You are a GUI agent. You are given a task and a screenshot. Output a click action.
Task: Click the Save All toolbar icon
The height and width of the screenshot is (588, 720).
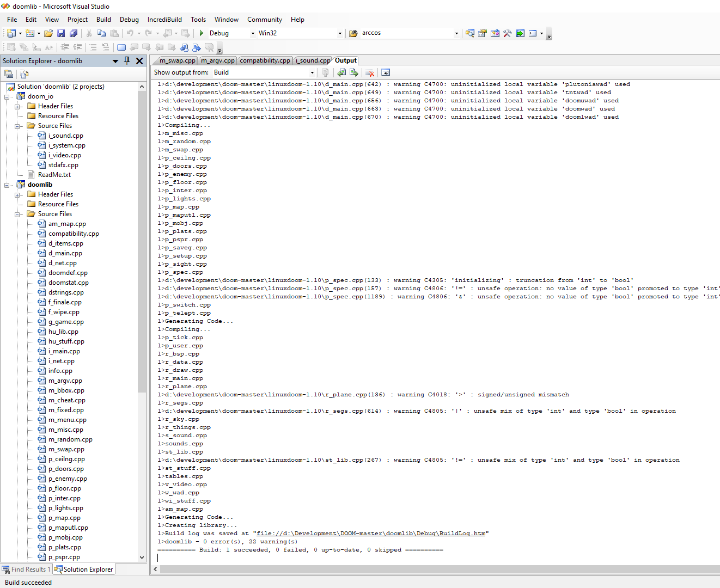pyautogui.click(x=74, y=33)
